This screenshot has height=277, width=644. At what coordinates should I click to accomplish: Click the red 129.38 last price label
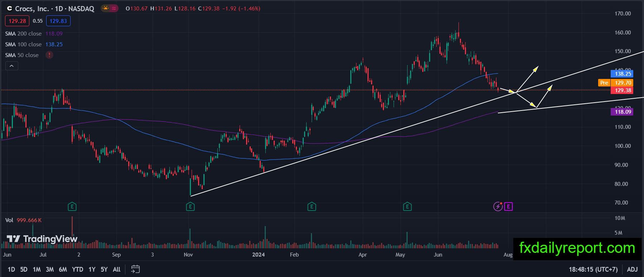click(x=623, y=90)
